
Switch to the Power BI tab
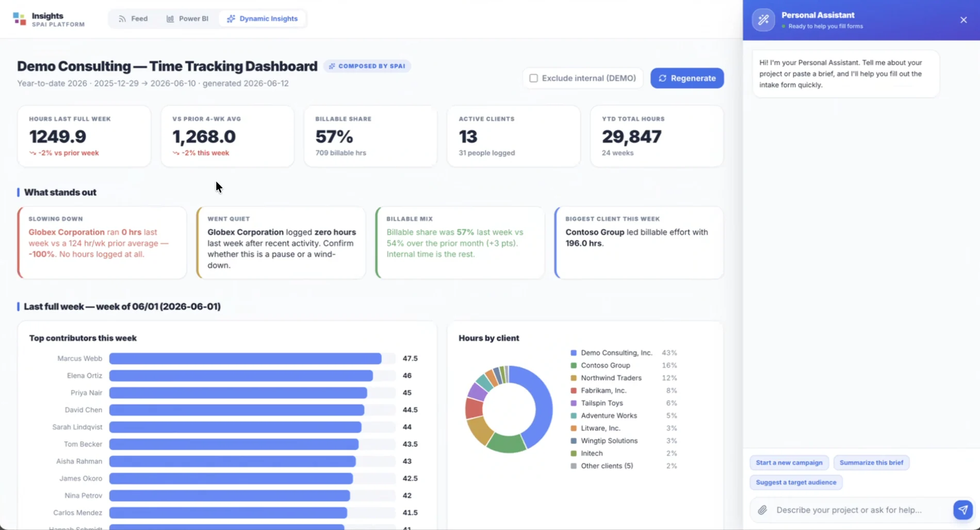(x=187, y=19)
